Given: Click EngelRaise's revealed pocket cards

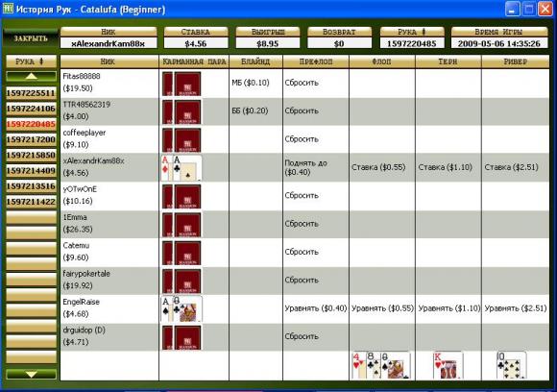Looking at the screenshot, I should click(182, 308).
